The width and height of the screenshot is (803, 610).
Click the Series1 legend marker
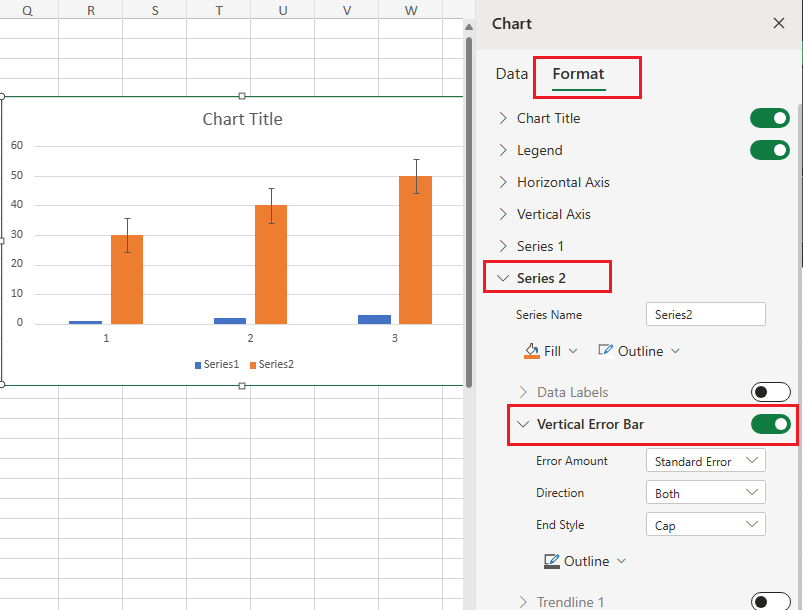coord(198,365)
